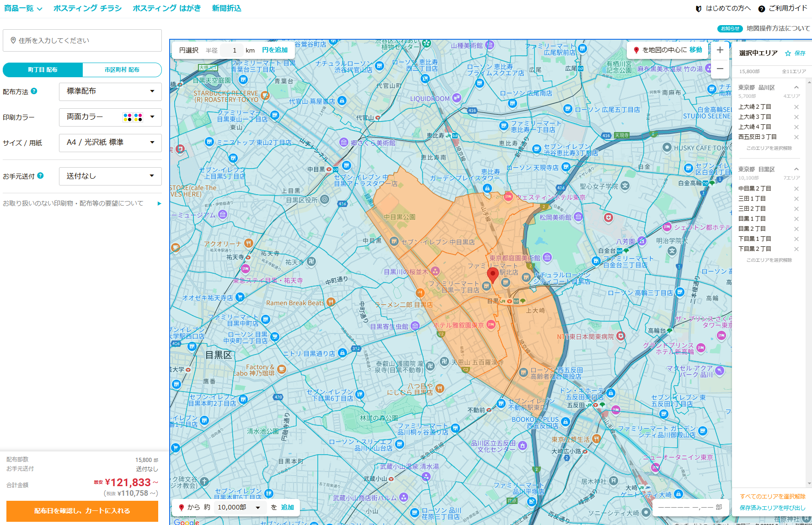The image size is (812, 525).
Task: Click the 配布日を確認し、カートに入れる button
Action: point(82,511)
